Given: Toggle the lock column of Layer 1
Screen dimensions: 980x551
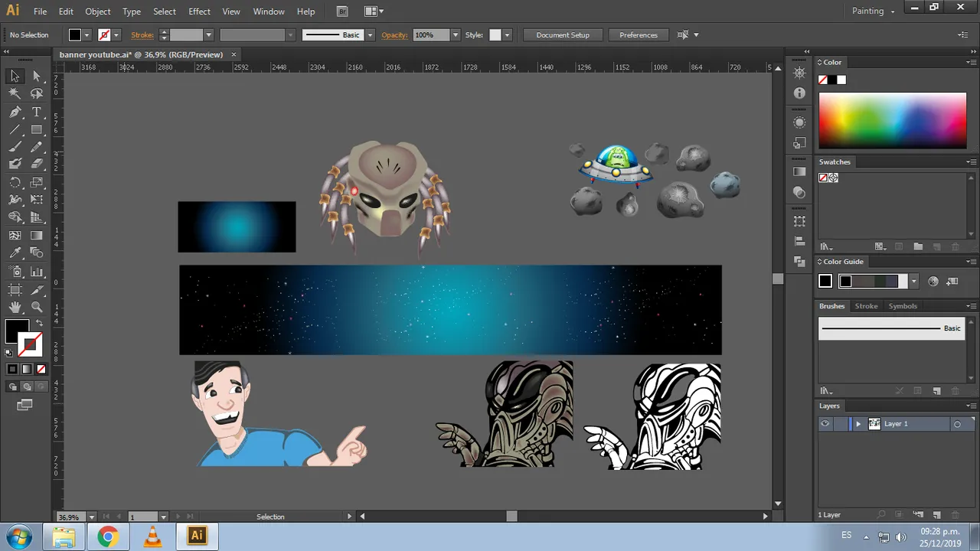Looking at the screenshot, I should pyautogui.click(x=839, y=424).
